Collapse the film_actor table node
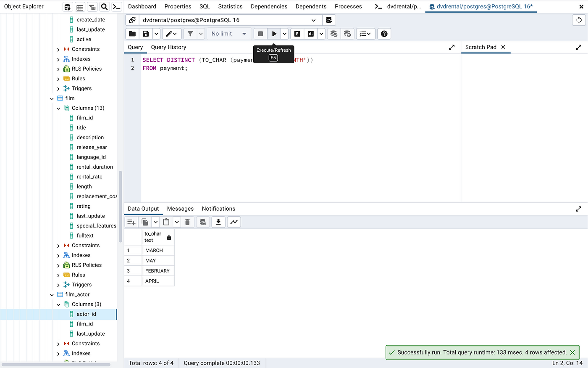 click(x=52, y=295)
